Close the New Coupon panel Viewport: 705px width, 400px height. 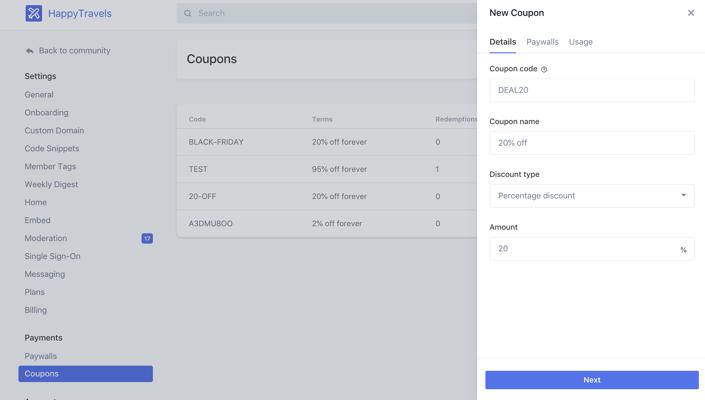click(690, 13)
